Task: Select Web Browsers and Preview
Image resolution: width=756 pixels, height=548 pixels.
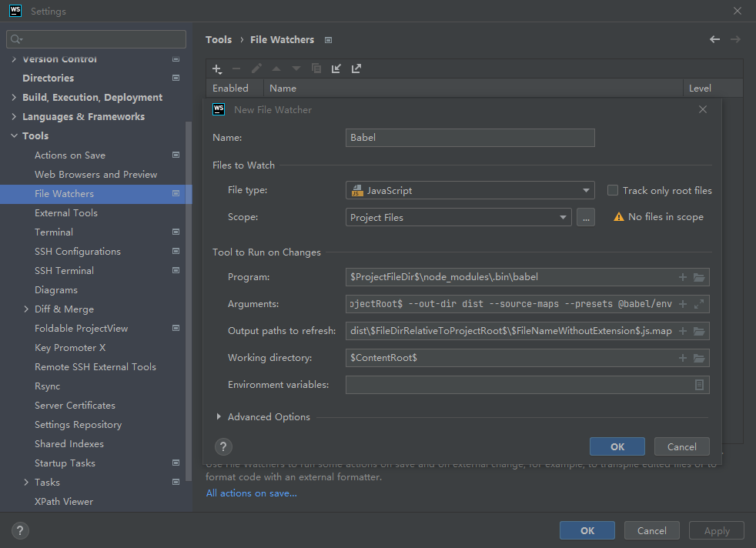Action: 96,175
